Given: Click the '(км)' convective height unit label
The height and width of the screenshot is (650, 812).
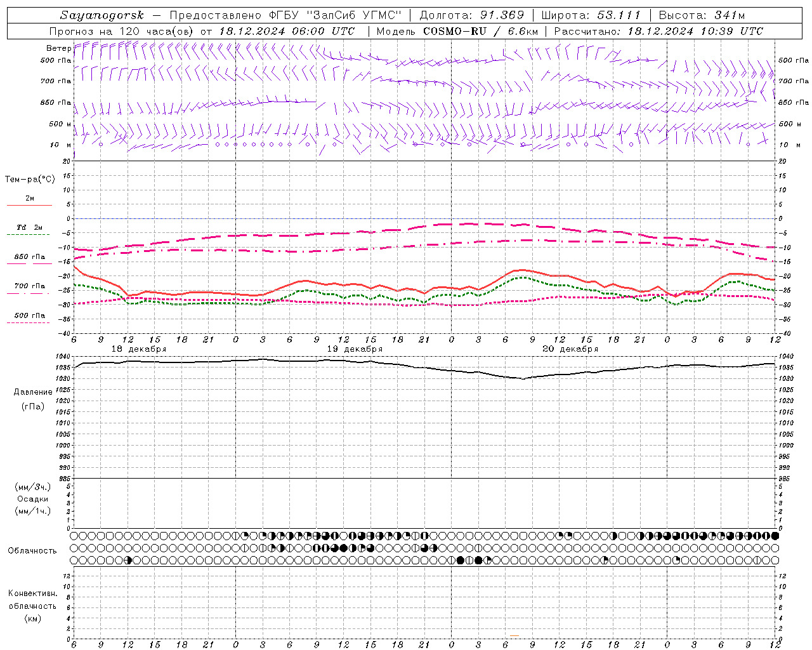Looking at the screenshot, I should pyautogui.click(x=32, y=618).
